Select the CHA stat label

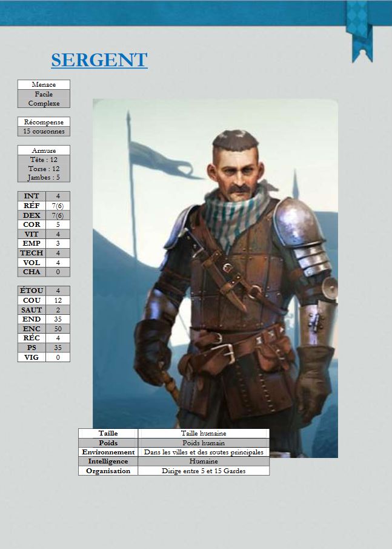(32, 272)
